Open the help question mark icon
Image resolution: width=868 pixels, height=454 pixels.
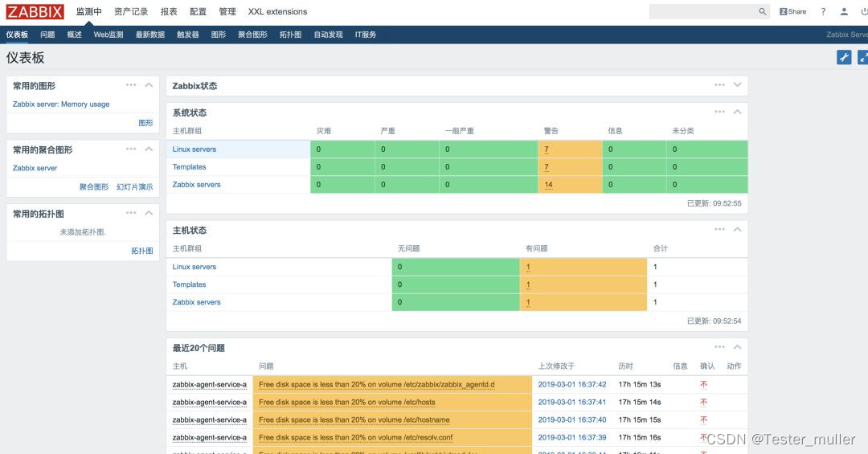coord(823,11)
